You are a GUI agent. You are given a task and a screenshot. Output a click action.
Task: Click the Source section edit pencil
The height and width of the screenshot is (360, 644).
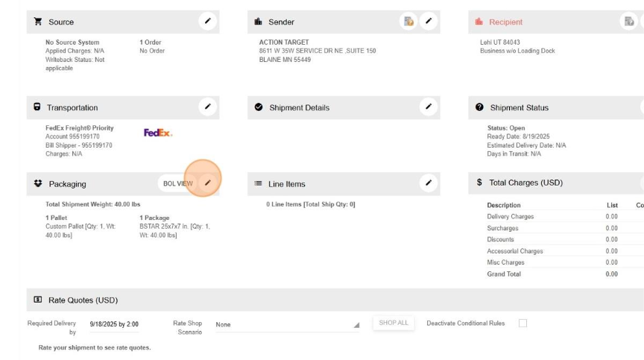point(208,22)
